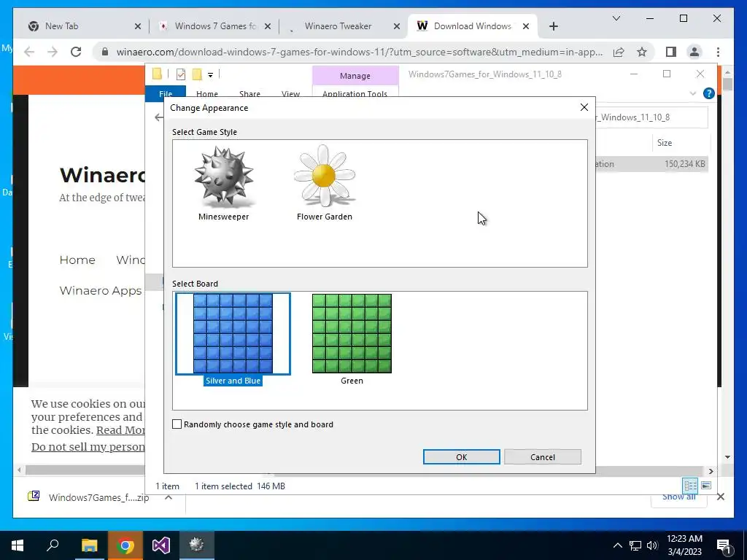Confirm appearance with OK button
The width and height of the screenshot is (747, 560).
[x=461, y=457]
